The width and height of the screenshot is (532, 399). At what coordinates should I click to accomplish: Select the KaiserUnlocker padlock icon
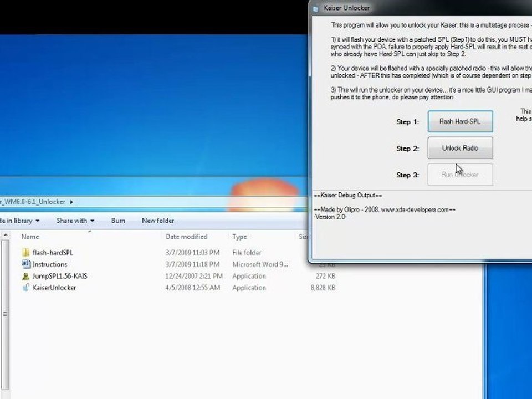[26, 288]
